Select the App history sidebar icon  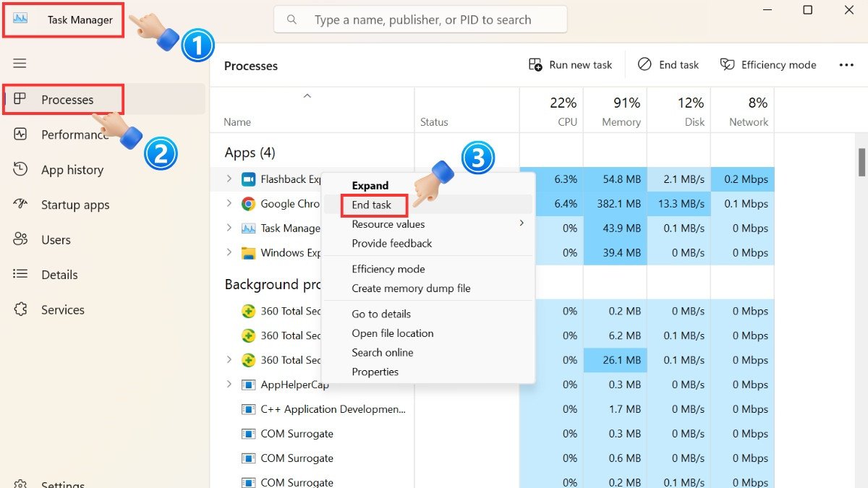[20, 169]
